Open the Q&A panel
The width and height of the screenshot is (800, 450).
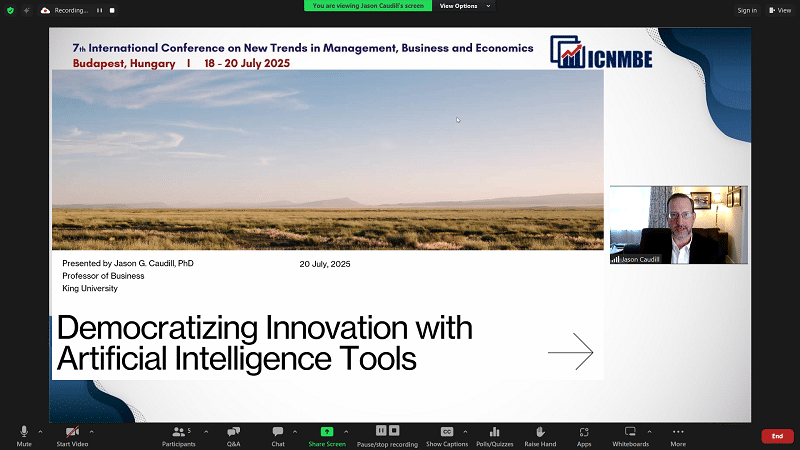pos(233,432)
